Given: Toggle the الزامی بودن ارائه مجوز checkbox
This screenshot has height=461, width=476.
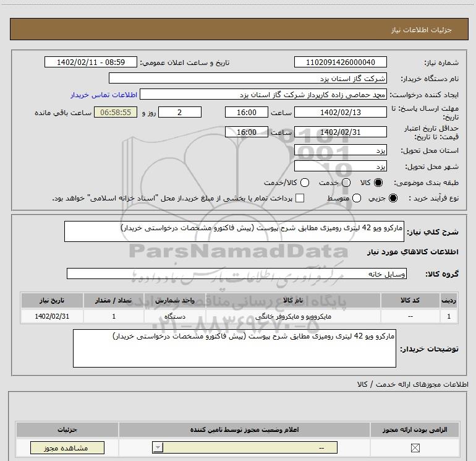Looking at the screenshot, I should point(415,447).
